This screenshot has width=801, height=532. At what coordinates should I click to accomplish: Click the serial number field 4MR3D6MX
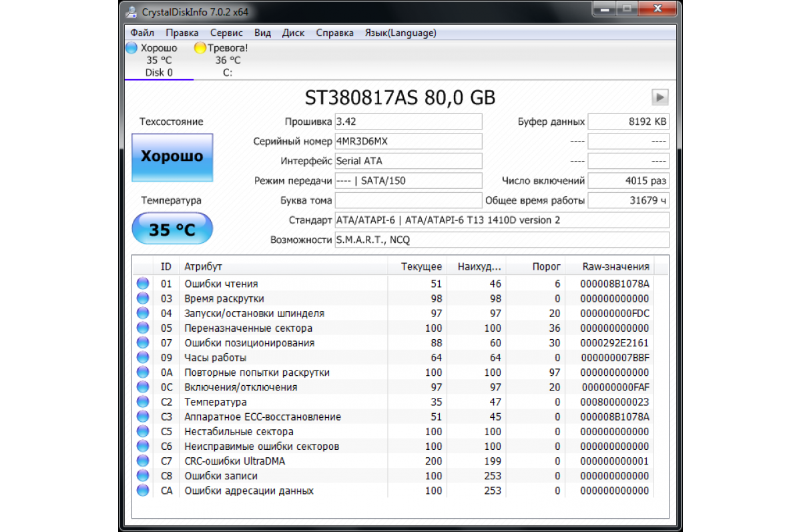(408, 142)
